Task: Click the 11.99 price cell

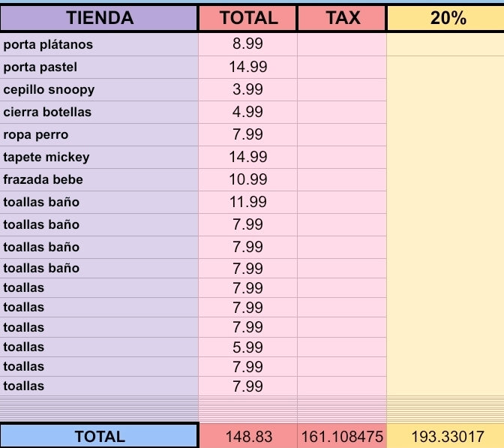Action: [247, 202]
